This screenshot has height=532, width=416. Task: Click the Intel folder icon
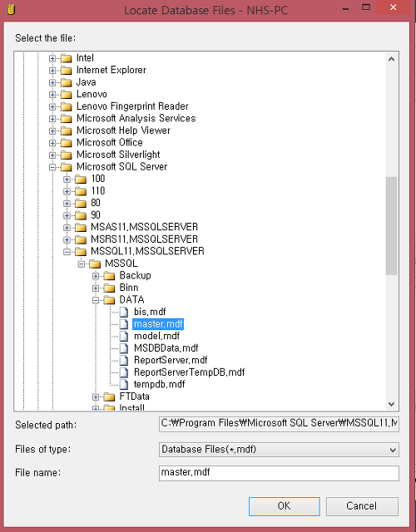67,58
